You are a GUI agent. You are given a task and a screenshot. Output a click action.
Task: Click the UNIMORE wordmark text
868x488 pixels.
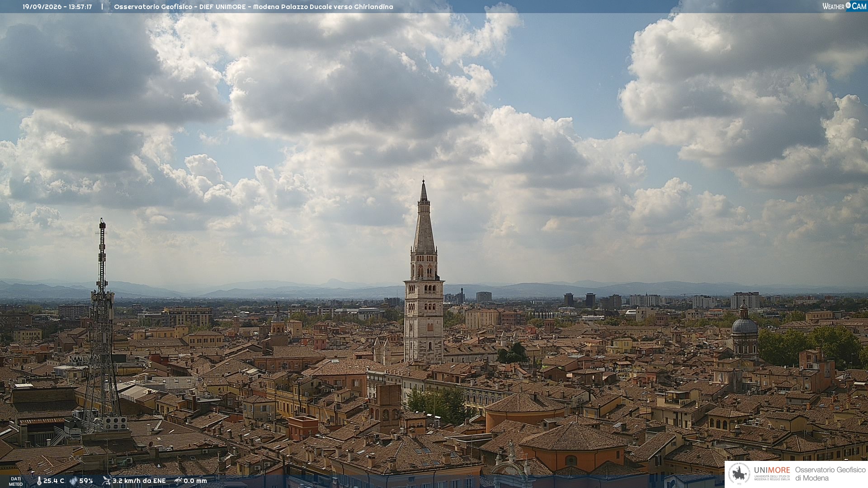pos(772,470)
